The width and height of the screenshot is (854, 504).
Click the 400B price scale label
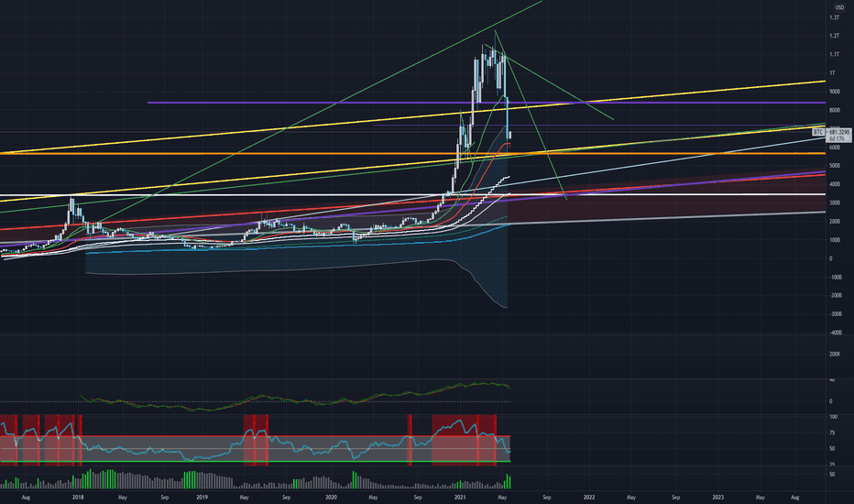(835, 184)
